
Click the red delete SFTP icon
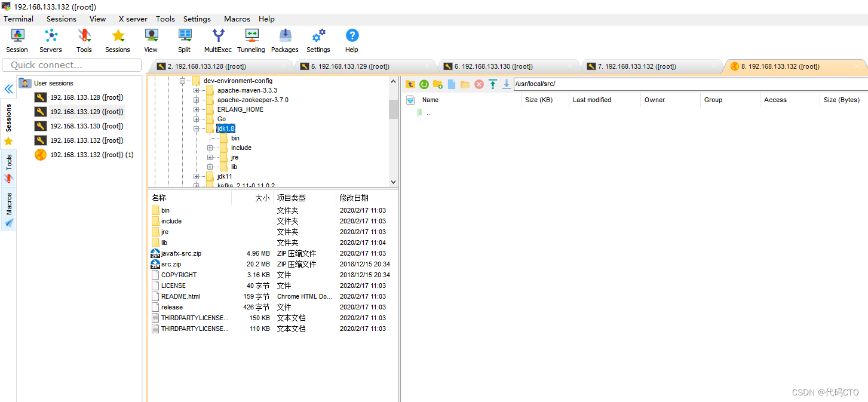click(479, 84)
